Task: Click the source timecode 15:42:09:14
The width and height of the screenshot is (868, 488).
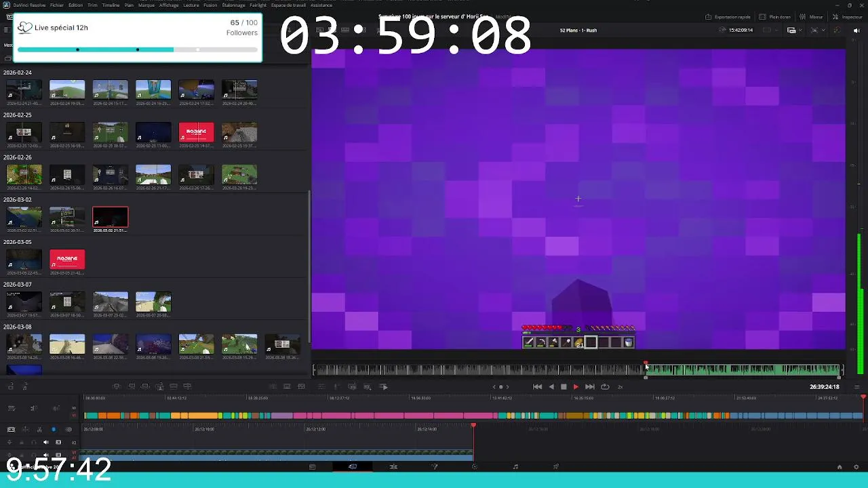Action: click(x=740, y=30)
